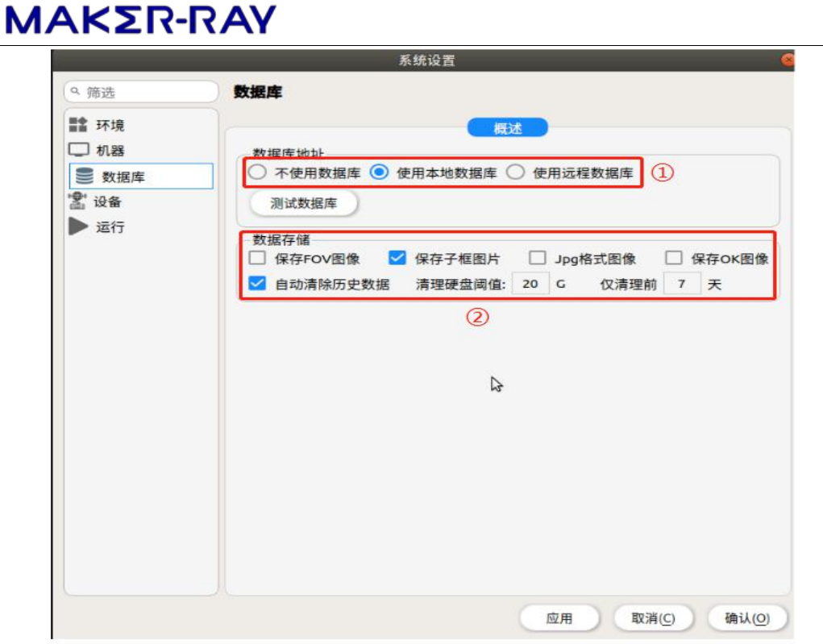Screen dimensions: 823x644
Task: Click the 数据库 page heading text
Action: pos(258,92)
